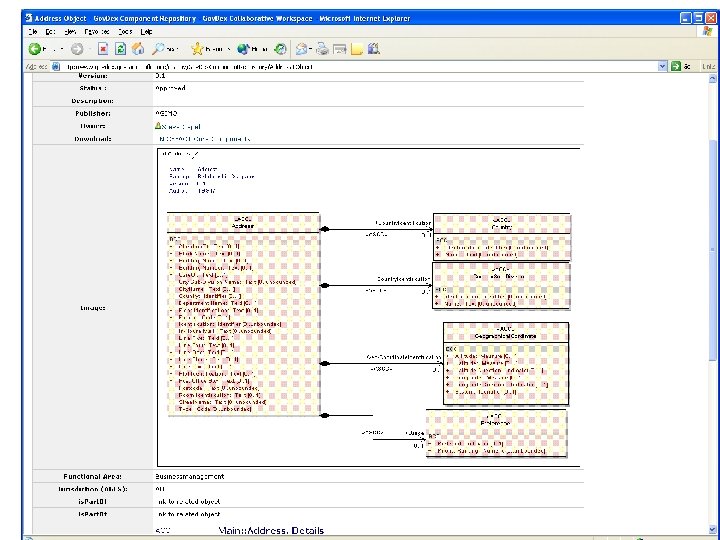Go to the Home page icon
The width and height of the screenshot is (720, 540).
(x=137, y=48)
